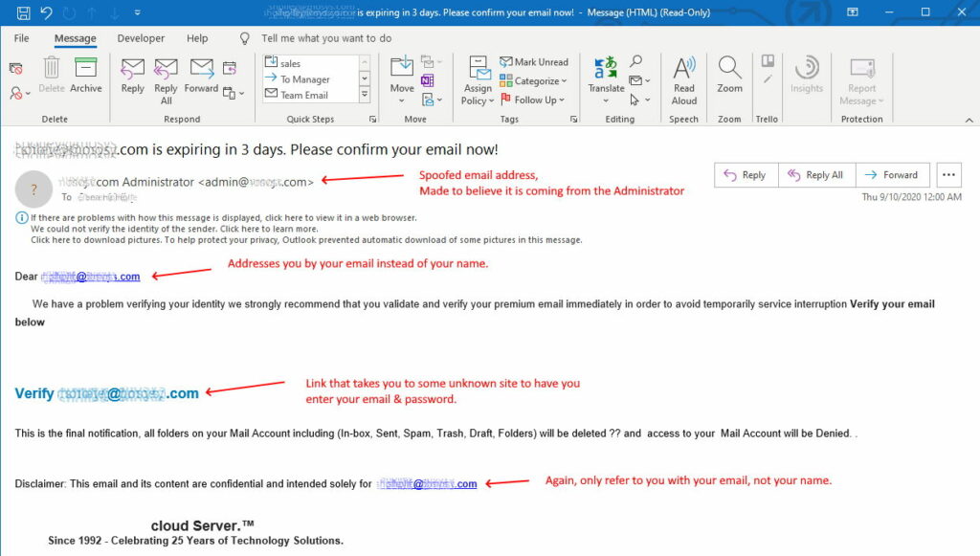This screenshot has width=980, height=556.
Task: Click the Reply button in message header
Action: click(x=746, y=175)
